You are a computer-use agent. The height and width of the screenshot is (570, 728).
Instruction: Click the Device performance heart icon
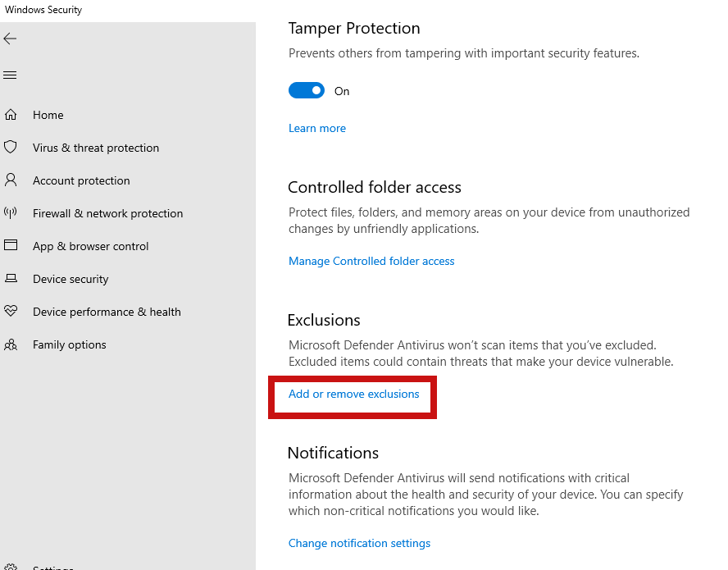tap(11, 312)
